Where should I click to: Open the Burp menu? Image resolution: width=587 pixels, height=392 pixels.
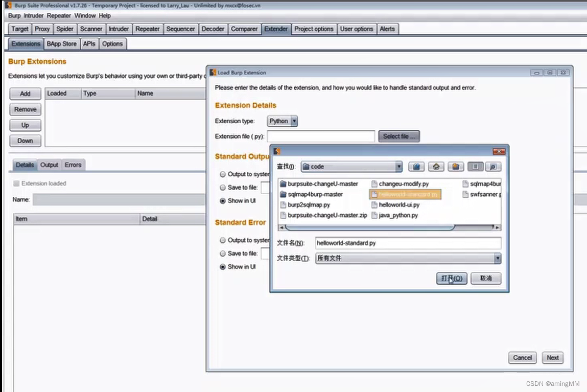click(x=14, y=16)
